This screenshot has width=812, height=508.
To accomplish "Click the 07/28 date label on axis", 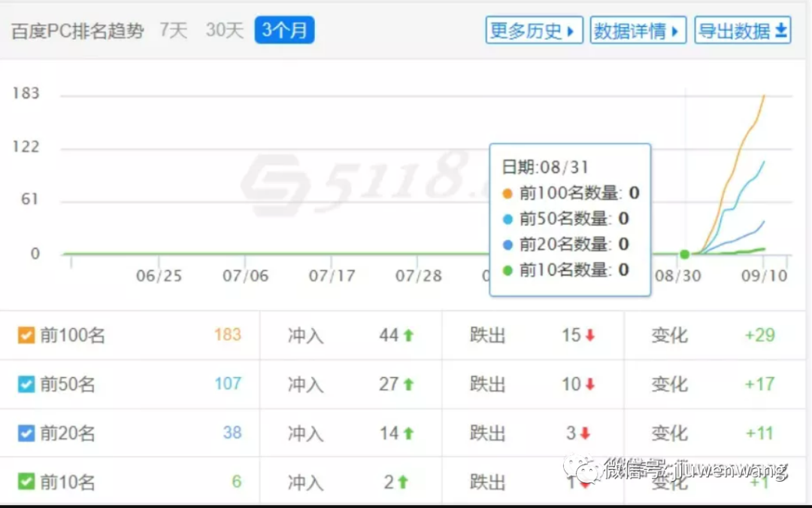I will pyautogui.click(x=419, y=275).
